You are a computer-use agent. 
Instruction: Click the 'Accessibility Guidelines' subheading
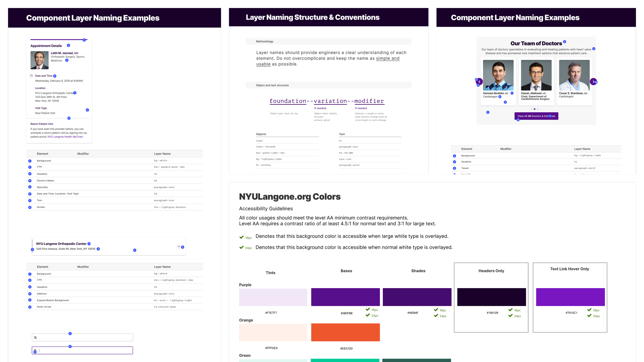coord(266,209)
